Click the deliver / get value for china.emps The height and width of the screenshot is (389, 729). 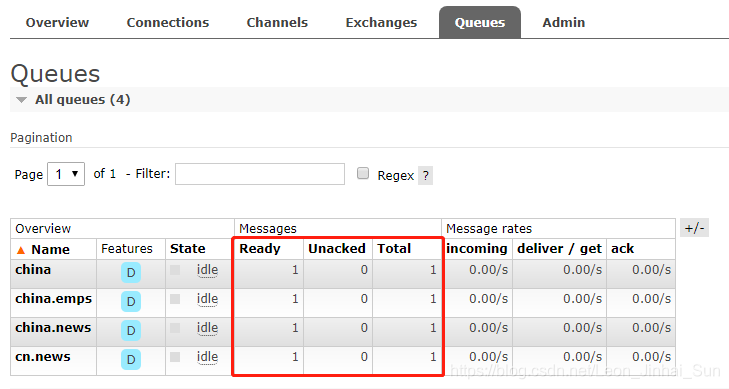click(583, 298)
